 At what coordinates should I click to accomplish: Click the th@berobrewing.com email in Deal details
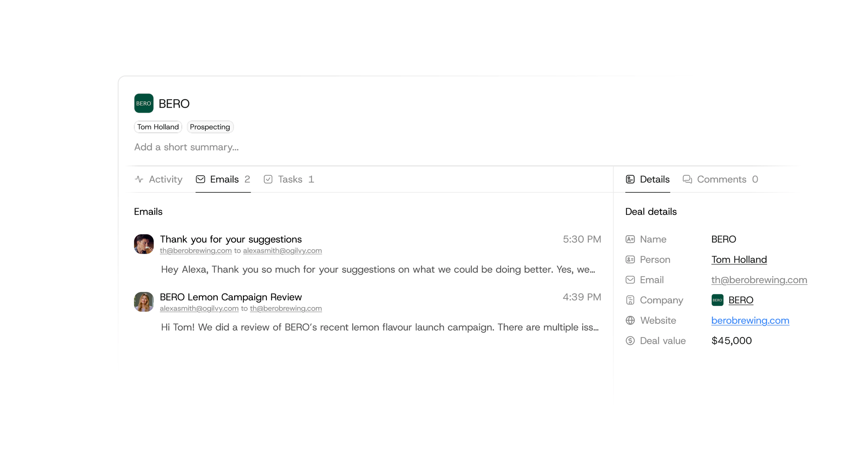(x=759, y=280)
